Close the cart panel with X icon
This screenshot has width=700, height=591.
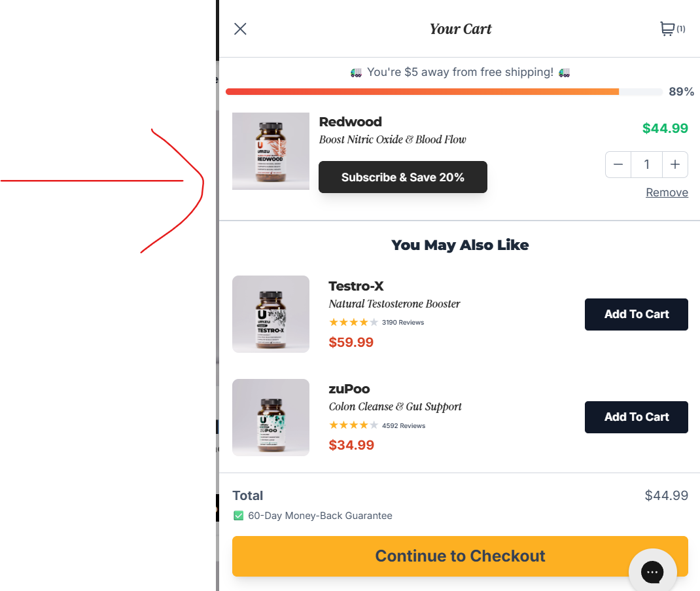click(x=240, y=29)
